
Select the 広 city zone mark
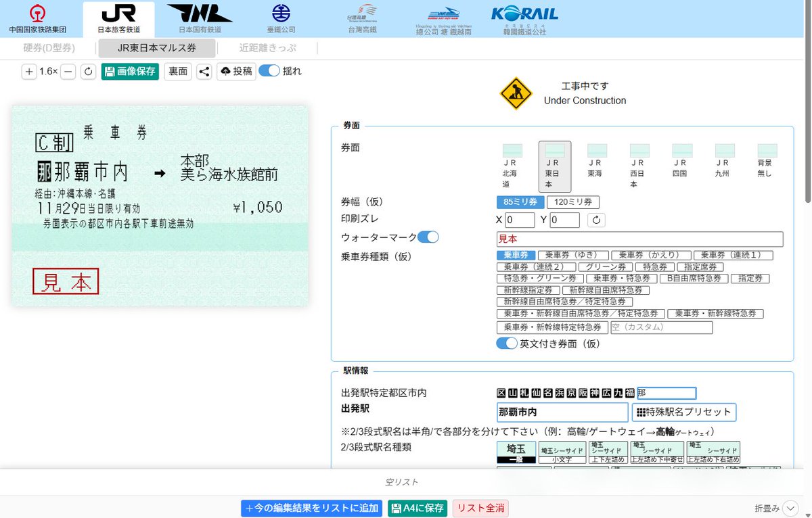pyautogui.click(x=606, y=393)
